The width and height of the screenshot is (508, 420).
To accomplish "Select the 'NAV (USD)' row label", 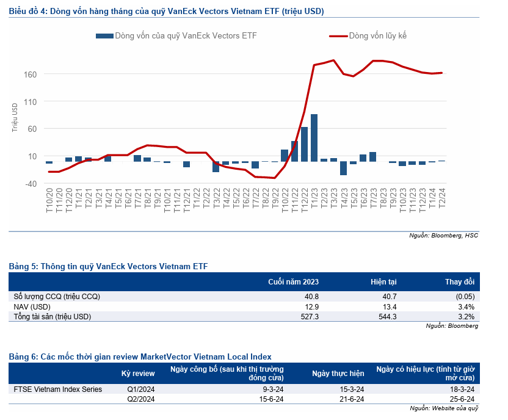I will [x=32, y=306].
